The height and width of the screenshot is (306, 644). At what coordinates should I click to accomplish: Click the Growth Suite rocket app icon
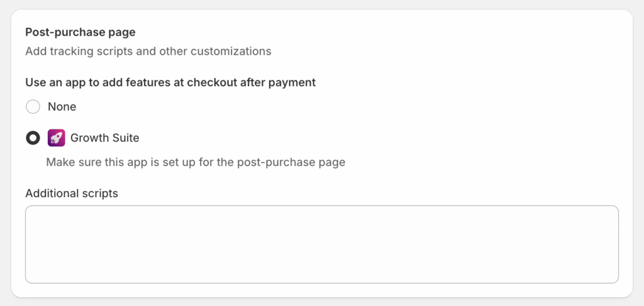click(x=56, y=138)
